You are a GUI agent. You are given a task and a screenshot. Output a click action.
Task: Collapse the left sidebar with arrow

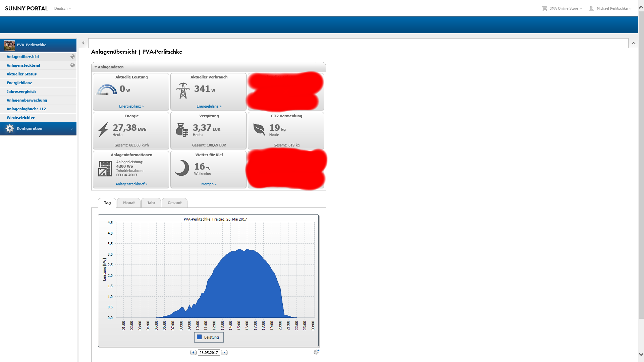coord(83,43)
